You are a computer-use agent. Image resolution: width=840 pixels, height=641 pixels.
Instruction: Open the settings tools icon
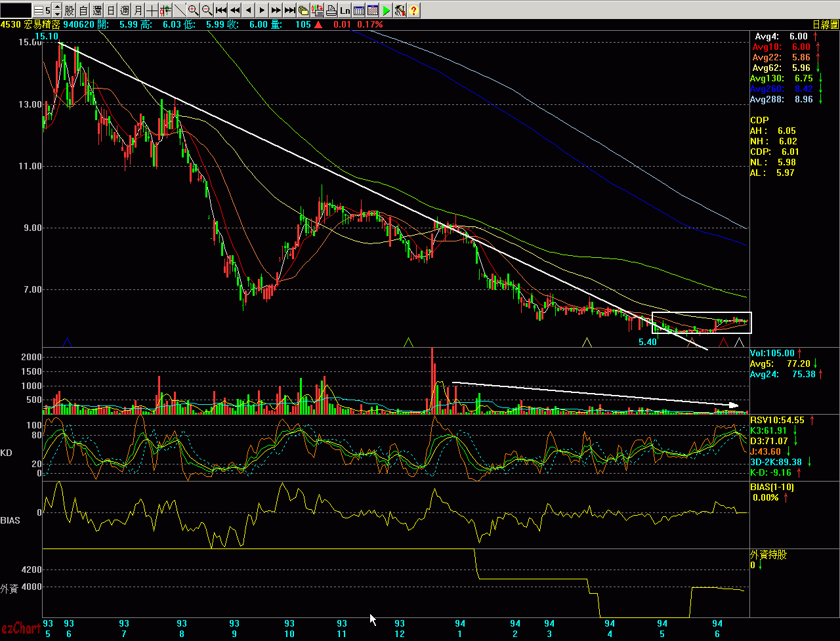click(400, 10)
